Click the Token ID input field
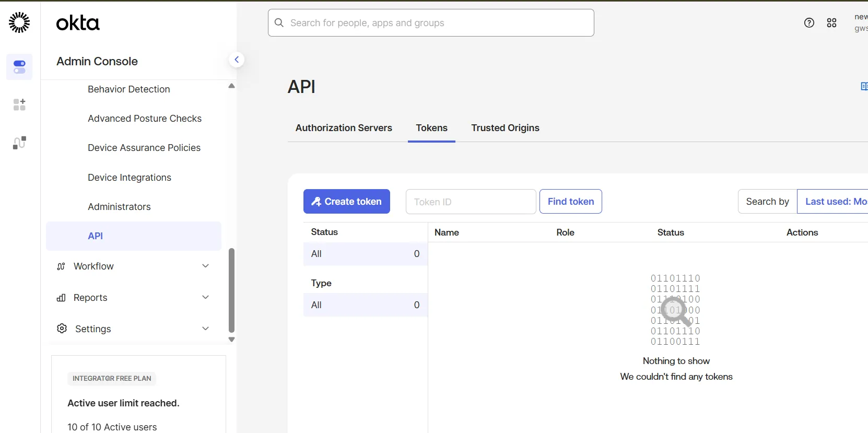The height and width of the screenshot is (433, 868). 471,202
